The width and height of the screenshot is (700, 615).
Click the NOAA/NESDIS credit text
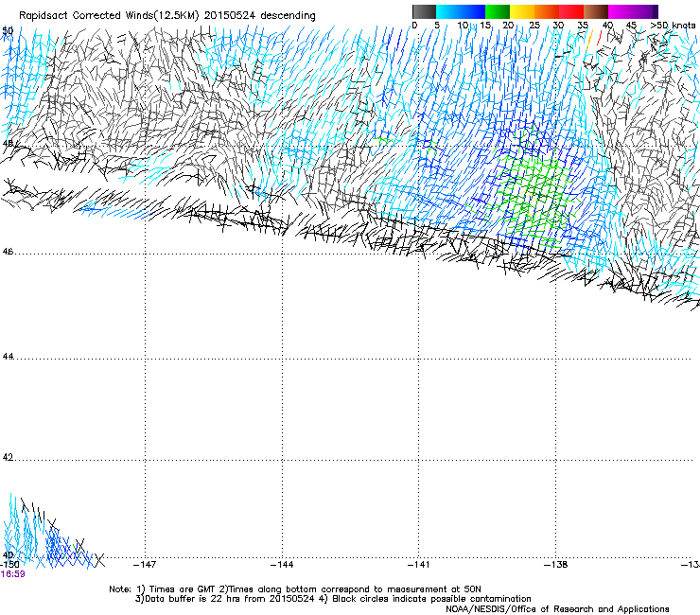557,609
